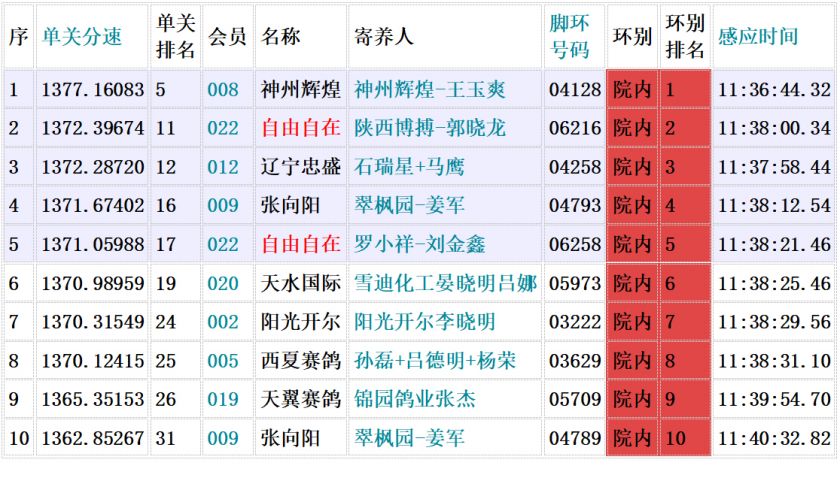This screenshot has height=496, width=840.
Task: Sort by 单关分速 column header
Action: click(82, 36)
